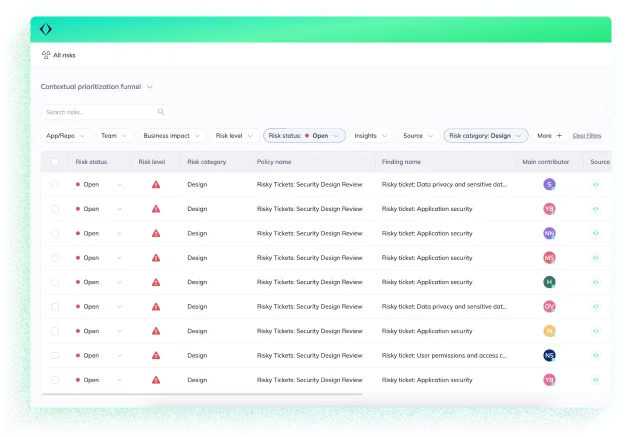The width and height of the screenshot is (629, 437).
Task: Open the App/Repo filter dropdown
Action: [x=65, y=136]
